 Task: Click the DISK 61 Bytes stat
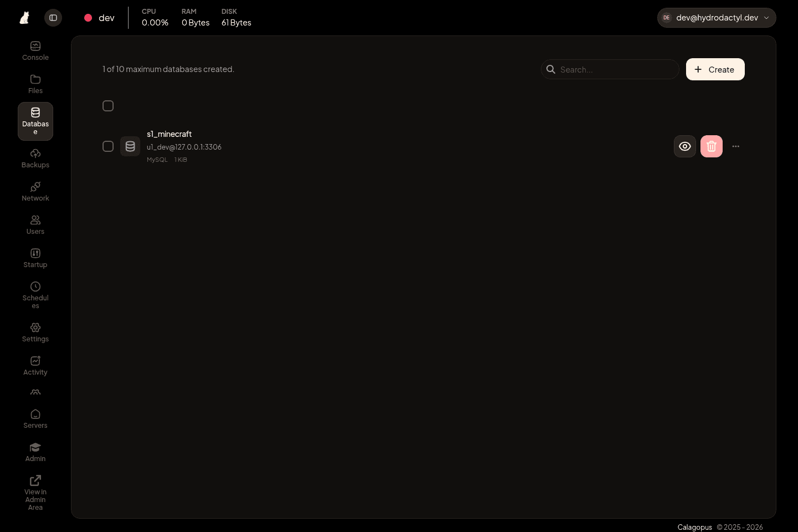(x=237, y=18)
